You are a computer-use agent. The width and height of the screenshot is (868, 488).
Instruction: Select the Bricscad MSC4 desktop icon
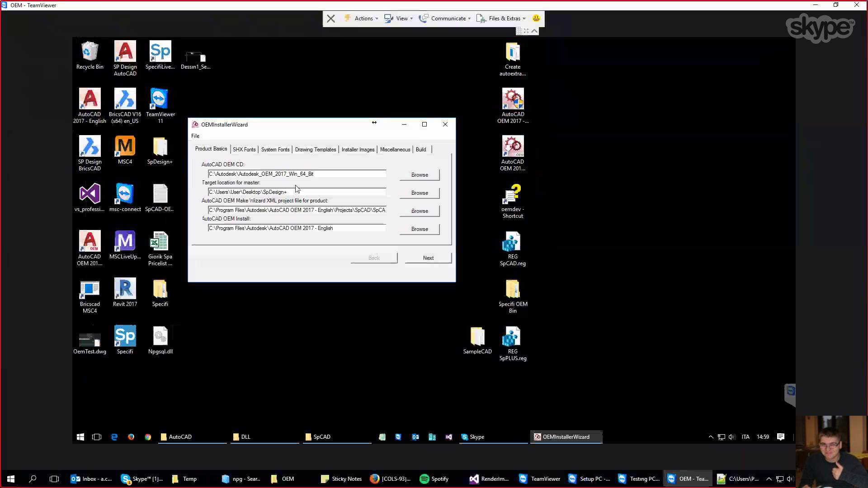click(90, 296)
